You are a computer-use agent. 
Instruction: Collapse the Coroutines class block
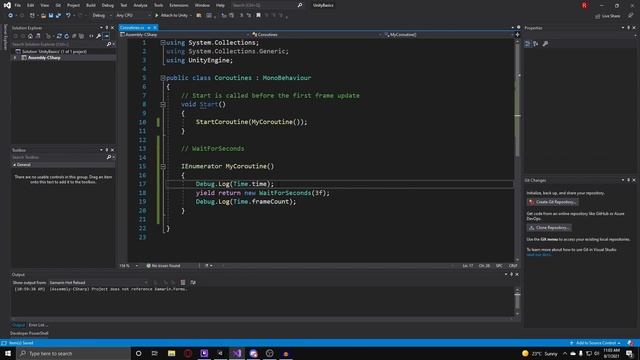pos(163,78)
